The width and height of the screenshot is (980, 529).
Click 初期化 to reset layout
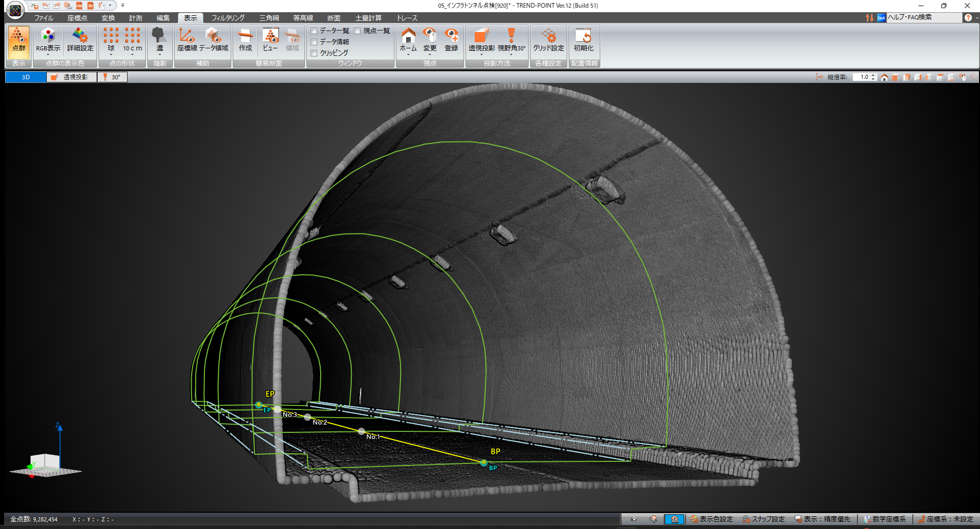pos(583,41)
